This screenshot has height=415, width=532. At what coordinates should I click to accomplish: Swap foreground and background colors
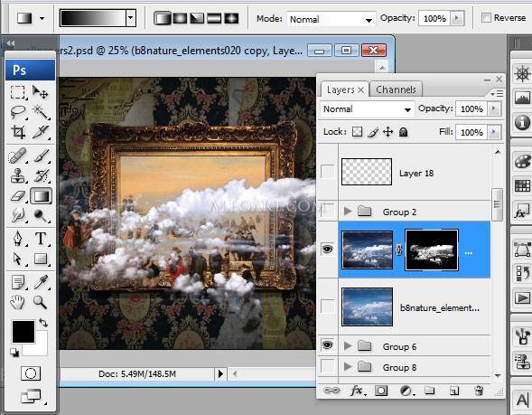click(x=43, y=323)
